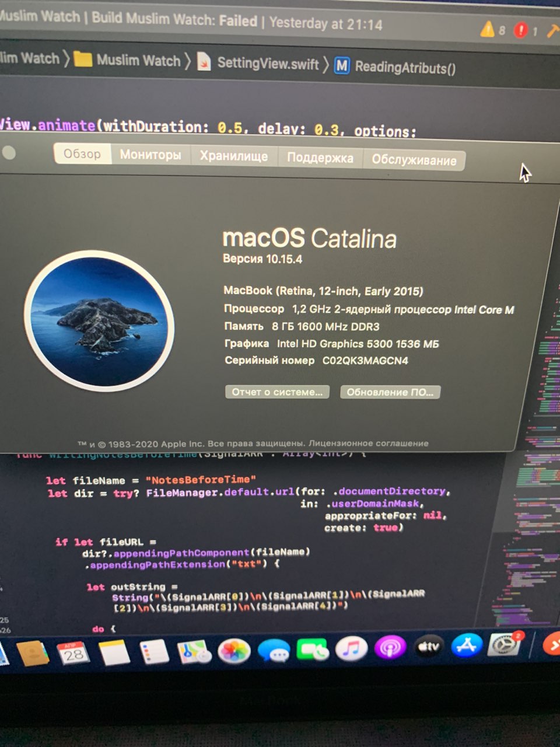Image resolution: width=560 pixels, height=747 pixels.
Task: Click the withDuration: 0.5 code value
Action: pyautogui.click(x=174, y=126)
